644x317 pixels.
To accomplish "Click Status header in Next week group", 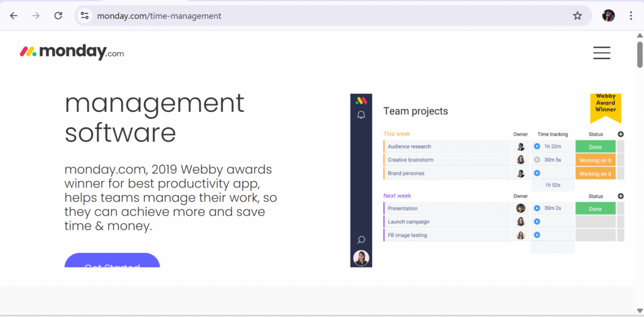I will click(x=596, y=196).
